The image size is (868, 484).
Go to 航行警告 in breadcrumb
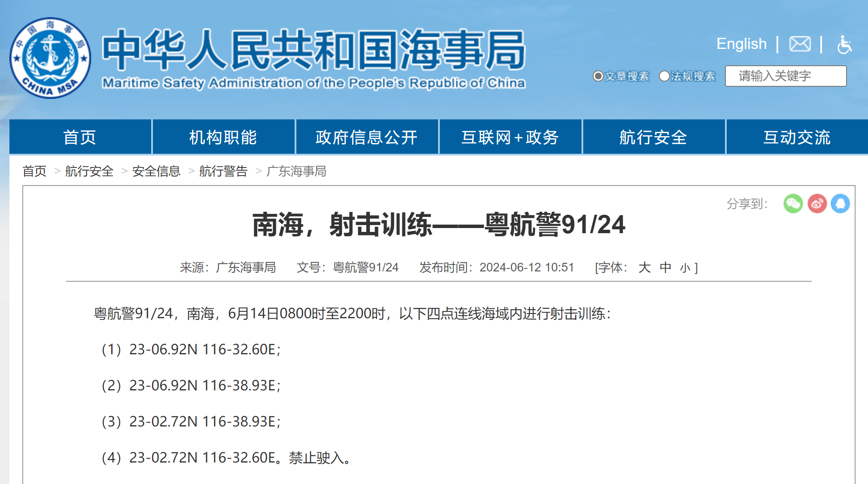223,171
